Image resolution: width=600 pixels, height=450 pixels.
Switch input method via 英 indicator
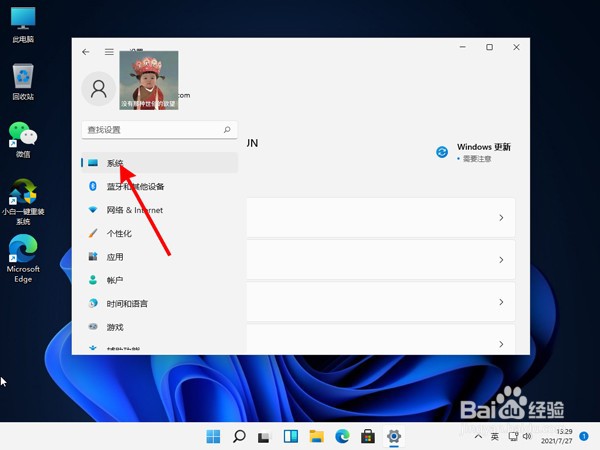tap(495, 436)
